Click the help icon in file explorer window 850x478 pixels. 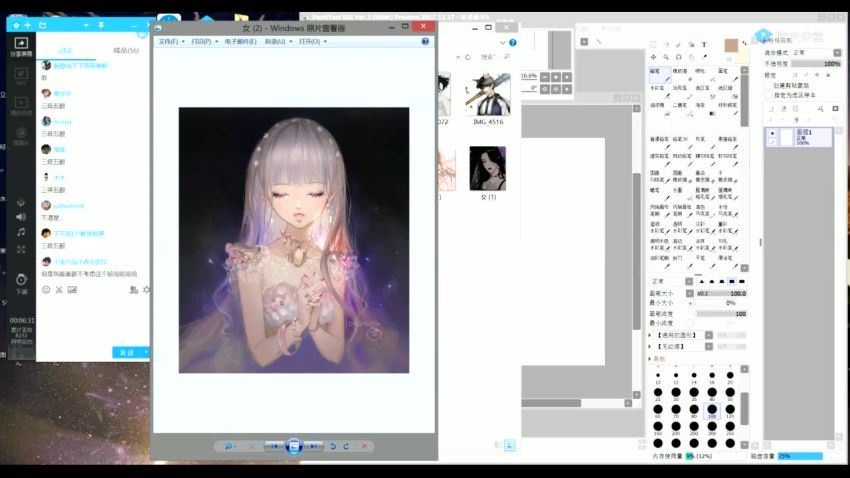(513, 42)
